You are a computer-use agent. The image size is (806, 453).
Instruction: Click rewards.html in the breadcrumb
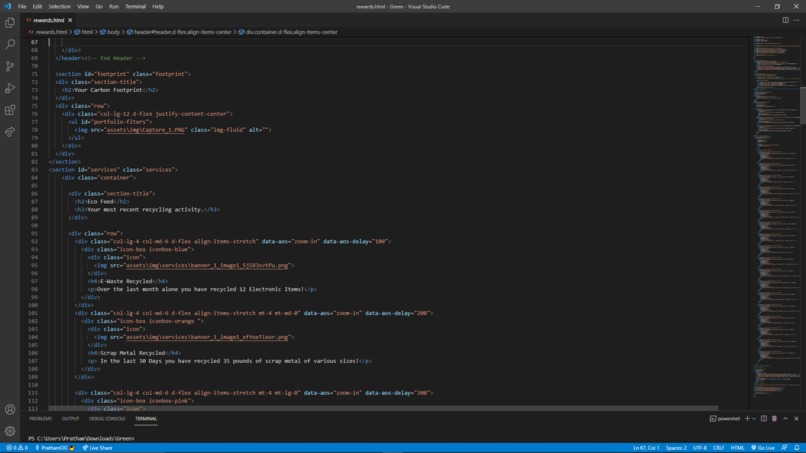pyautogui.click(x=51, y=32)
